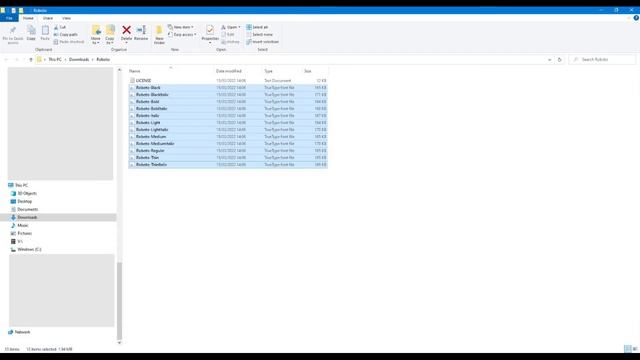Select the Roboto-ThinItalic font file

(228, 164)
